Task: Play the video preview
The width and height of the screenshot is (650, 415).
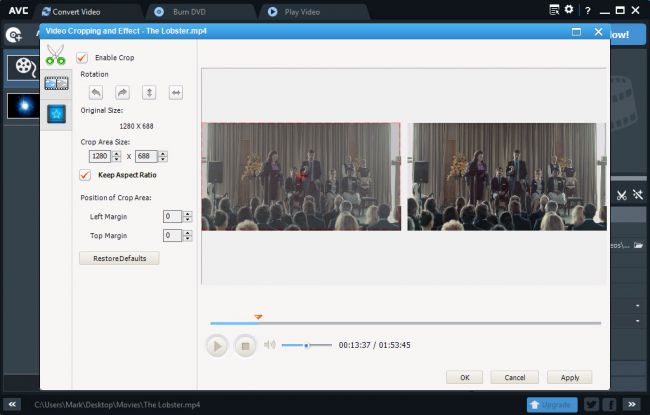Action: 216,346
